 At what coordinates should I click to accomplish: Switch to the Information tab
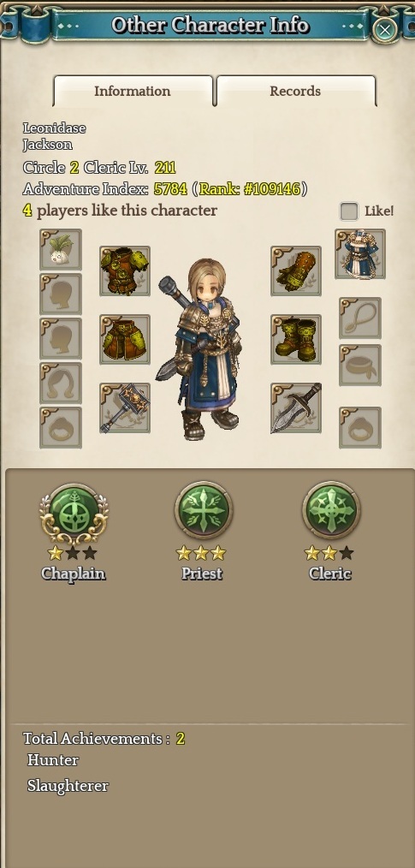[x=133, y=91]
